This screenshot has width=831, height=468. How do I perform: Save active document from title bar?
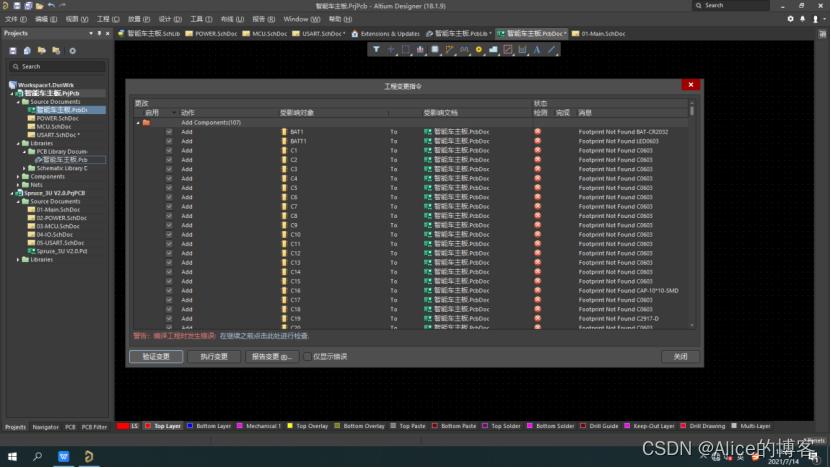(x=17, y=6)
